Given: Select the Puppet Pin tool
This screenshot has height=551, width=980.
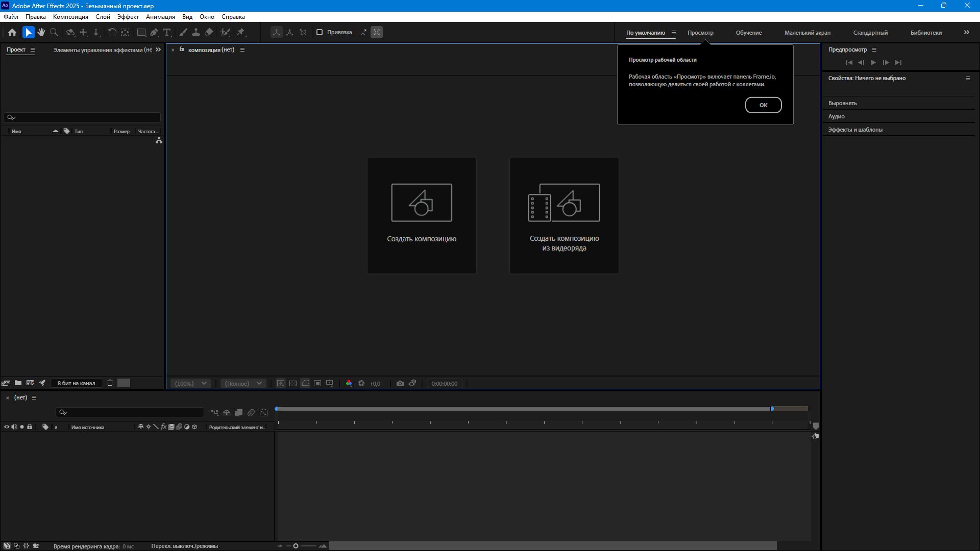Looking at the screenshot, I should click(241, 32).
